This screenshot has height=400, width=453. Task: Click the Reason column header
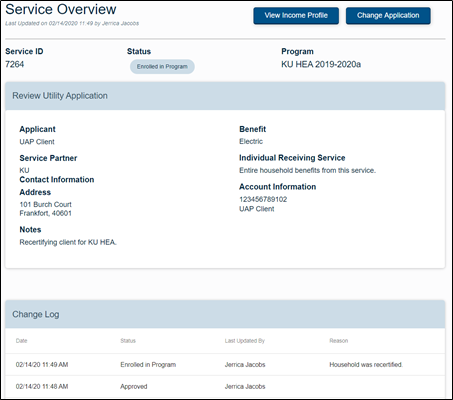pyautogui.click(x=339, y=341)
